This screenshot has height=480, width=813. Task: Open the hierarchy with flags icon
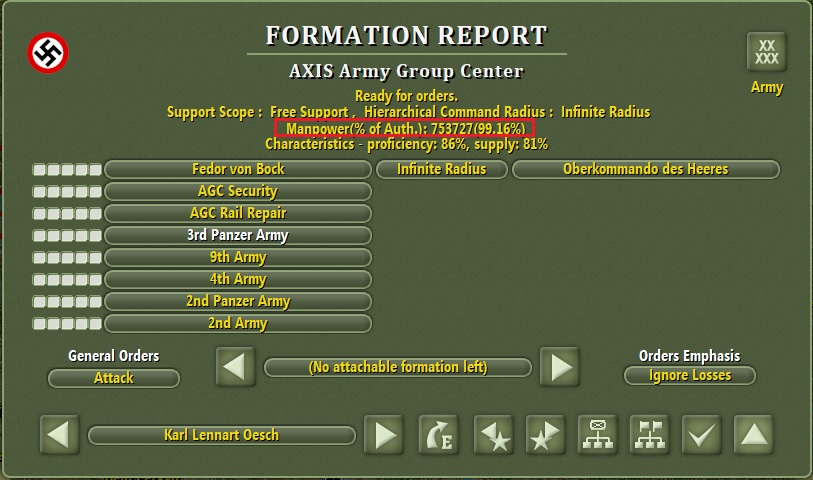point(650,434)
